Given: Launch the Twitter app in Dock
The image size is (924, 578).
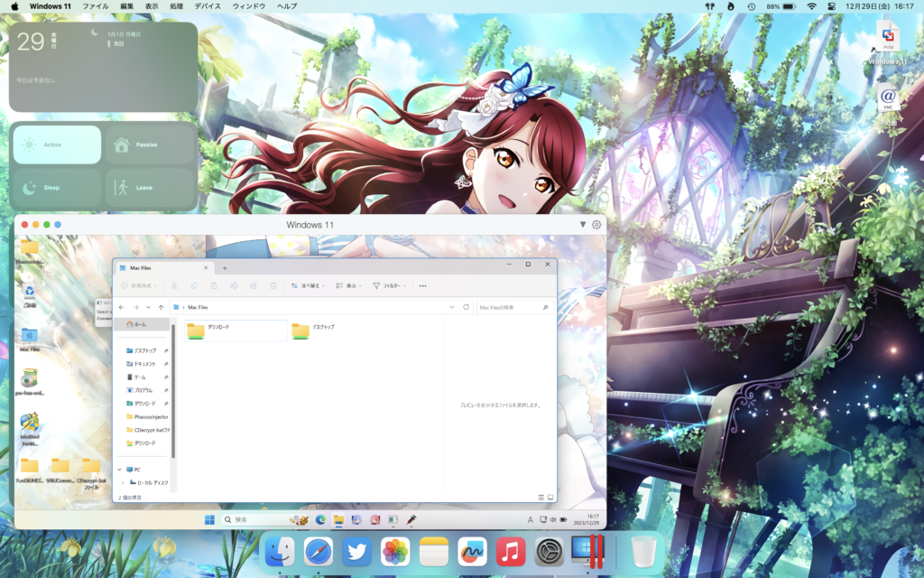Looking at the screenshot, I should click(x=357, y=551).
